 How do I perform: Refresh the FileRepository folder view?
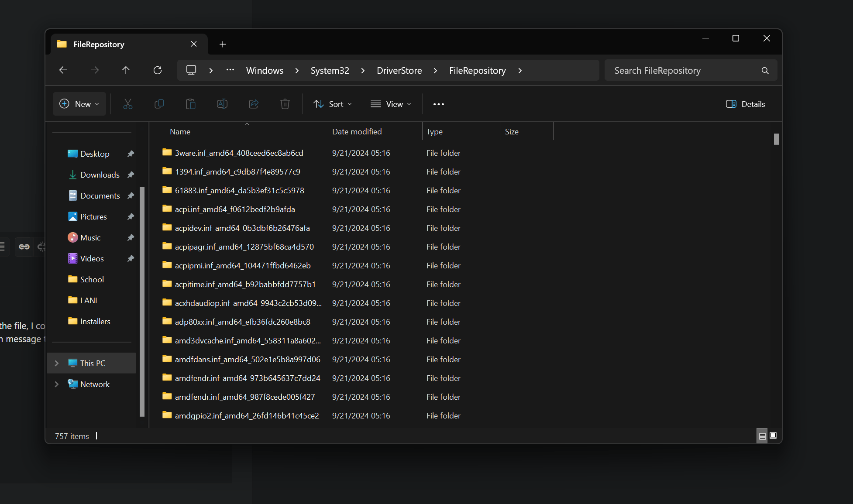tap(158, 70)
